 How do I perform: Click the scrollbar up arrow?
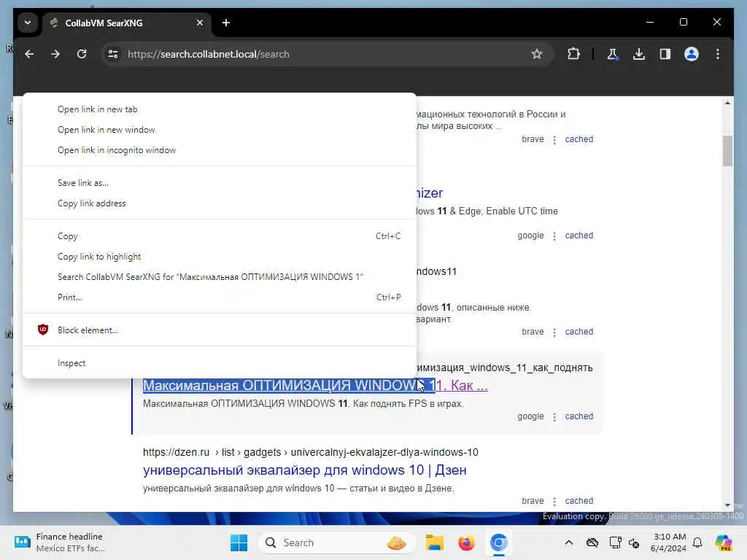(727, 103)
